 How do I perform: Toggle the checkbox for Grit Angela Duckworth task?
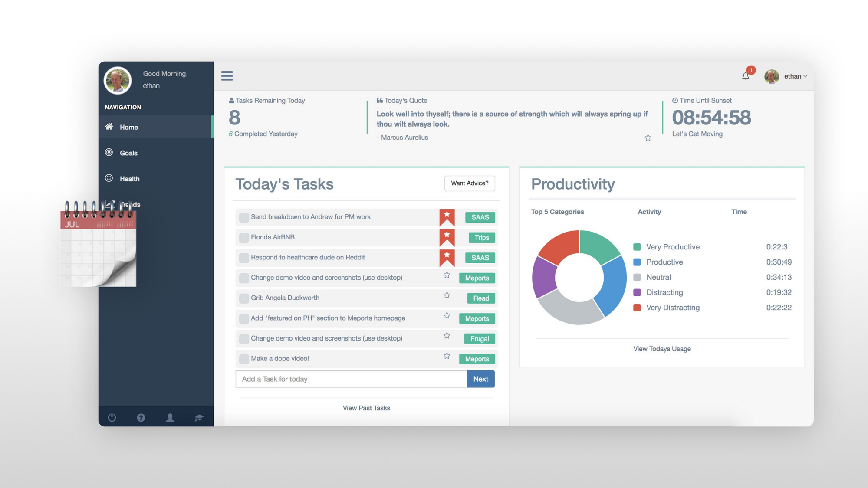point(243,297)
